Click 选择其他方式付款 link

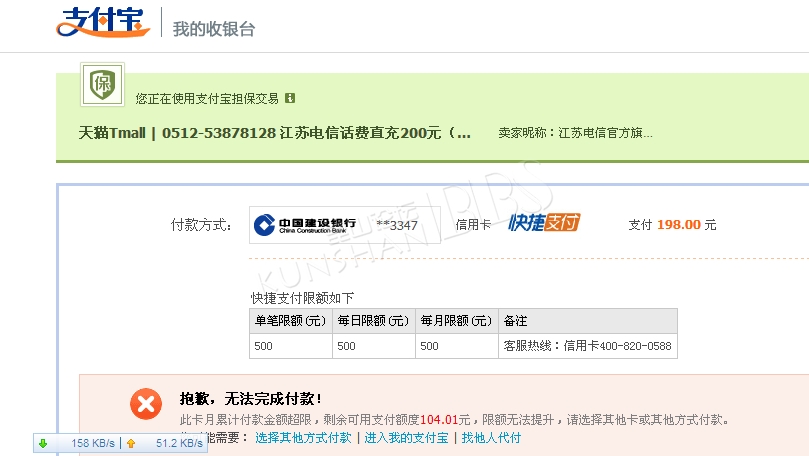(x=303, y=438)
